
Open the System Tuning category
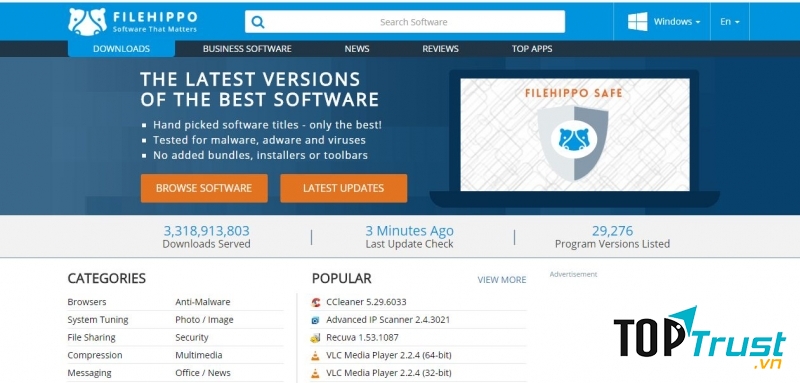click(x=98, y=320)
